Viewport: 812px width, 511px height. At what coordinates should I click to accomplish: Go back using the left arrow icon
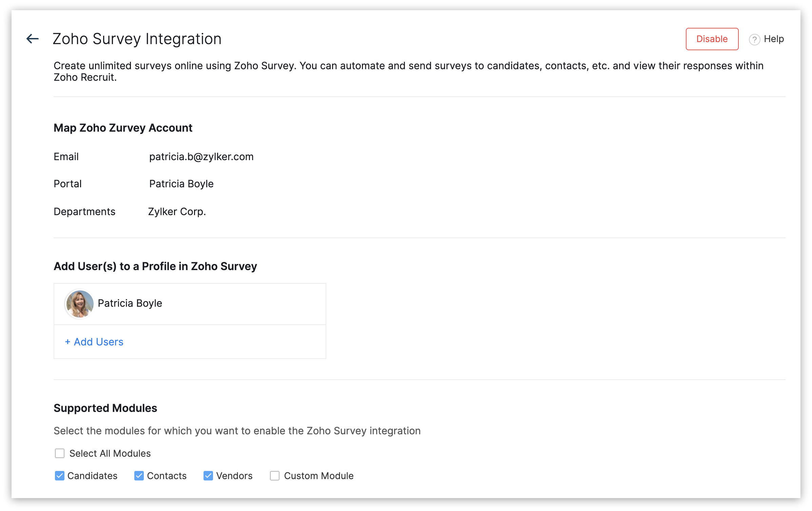[33, 39]
